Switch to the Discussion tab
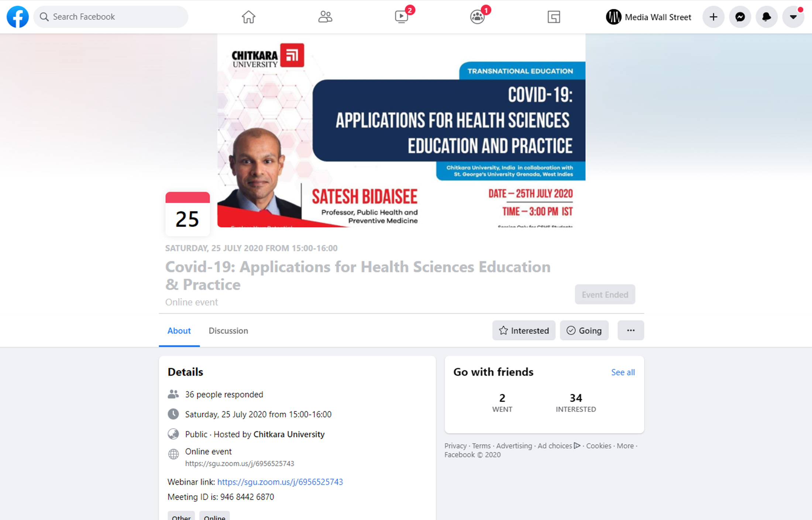This screenshot has height=520, width=812. [x=228, y=330]
